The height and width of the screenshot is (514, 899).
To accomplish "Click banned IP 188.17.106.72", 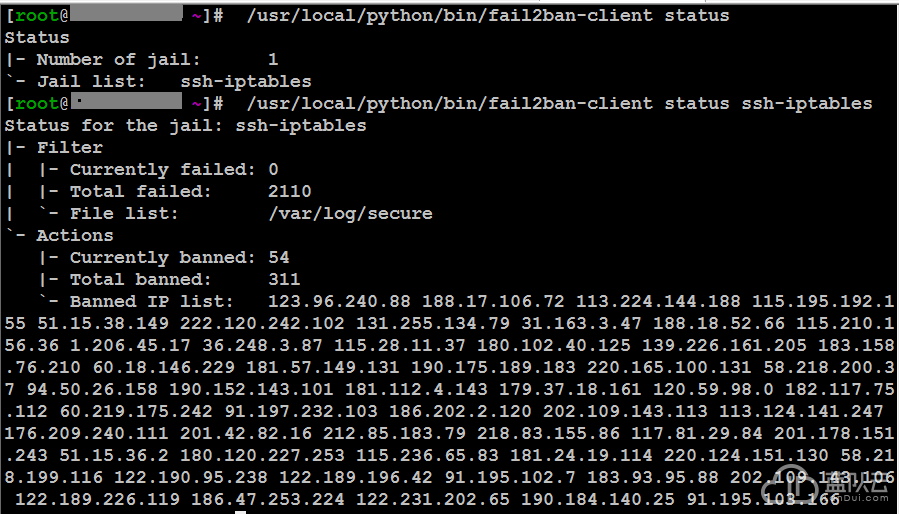I will pos(493,301).
